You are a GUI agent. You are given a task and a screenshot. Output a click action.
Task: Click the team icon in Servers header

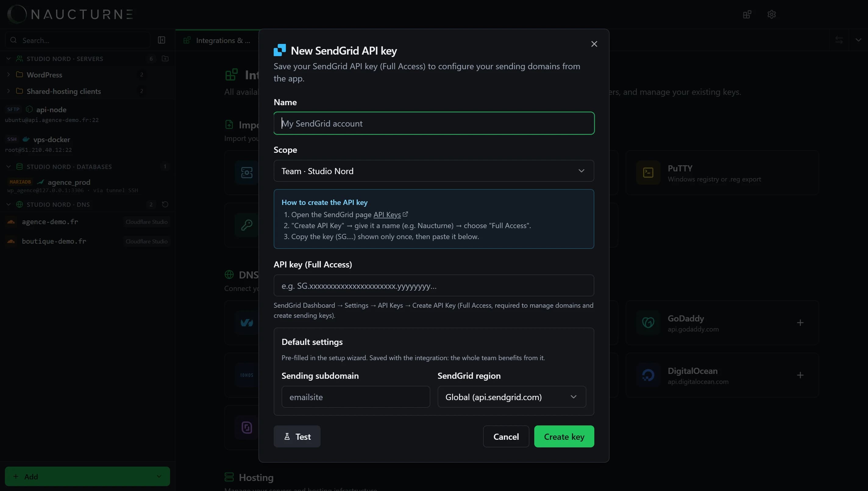(x=20, y=59)
